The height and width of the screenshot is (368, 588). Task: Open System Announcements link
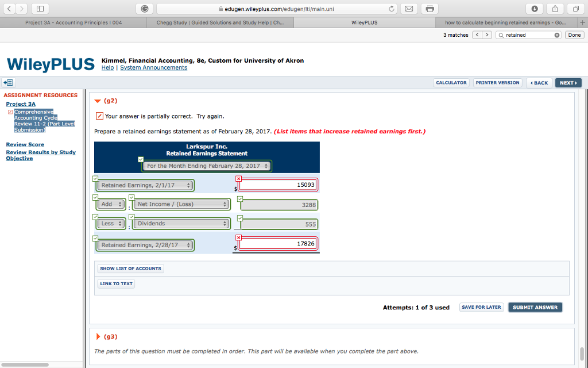tap(153, 68)
